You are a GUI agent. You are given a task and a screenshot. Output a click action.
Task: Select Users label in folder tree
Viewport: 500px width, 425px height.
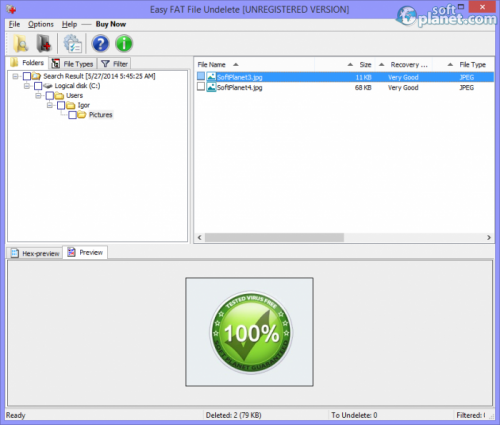coord(74,96)
